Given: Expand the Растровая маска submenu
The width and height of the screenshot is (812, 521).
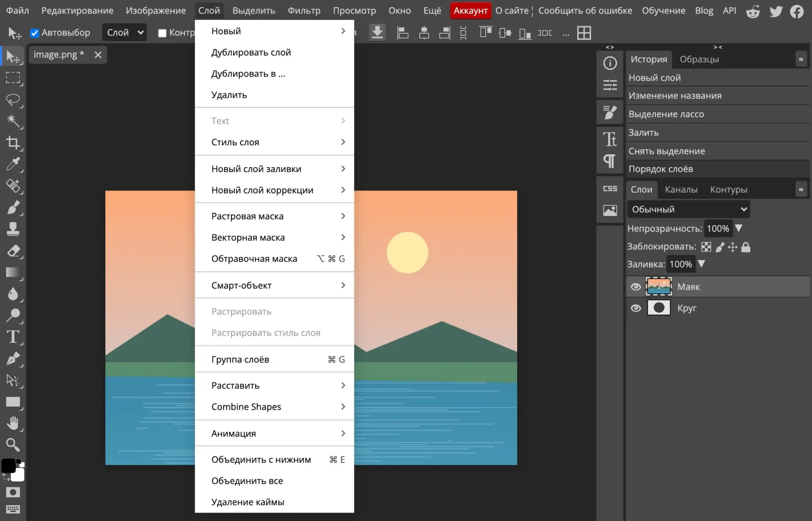Looking at the screenshot, I should [x=274, y=216].
